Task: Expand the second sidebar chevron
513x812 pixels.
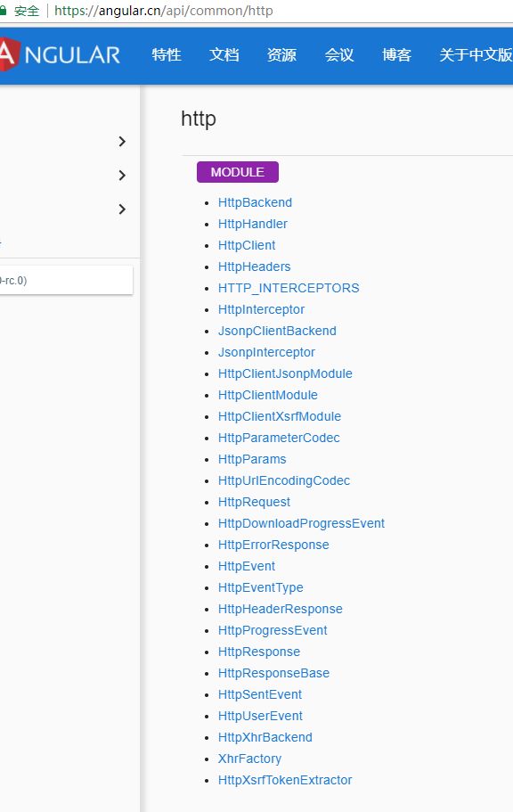Action: [122, 175]
